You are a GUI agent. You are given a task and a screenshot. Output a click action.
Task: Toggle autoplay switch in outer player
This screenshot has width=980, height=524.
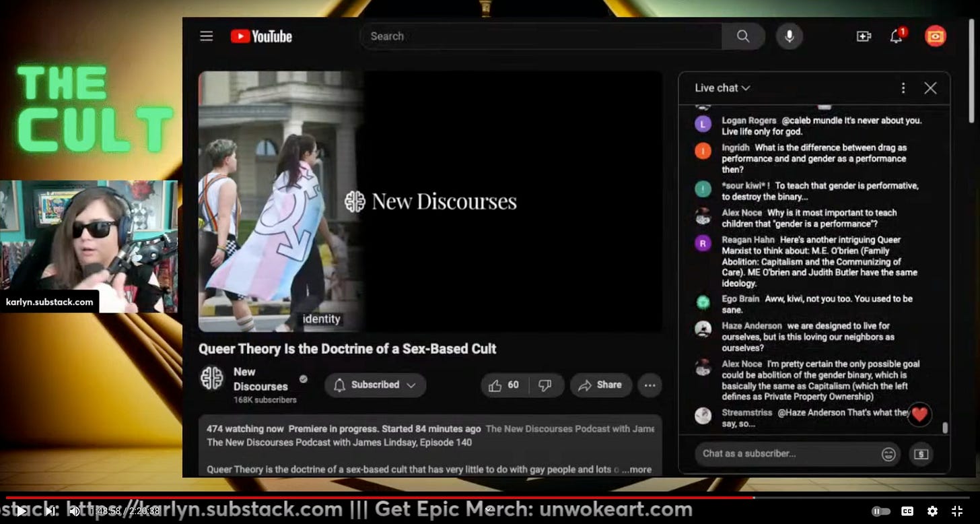click(881, 511)
